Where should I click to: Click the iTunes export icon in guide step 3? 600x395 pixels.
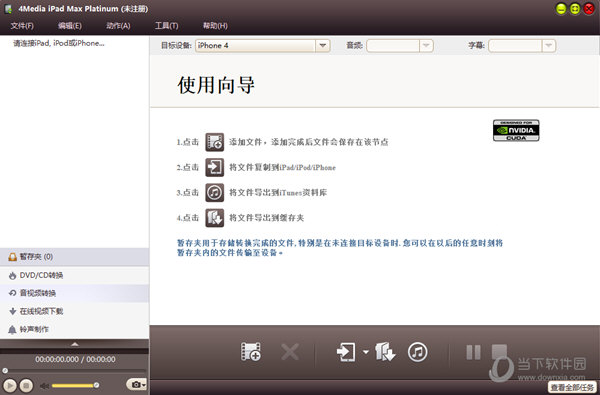[214, 193]
